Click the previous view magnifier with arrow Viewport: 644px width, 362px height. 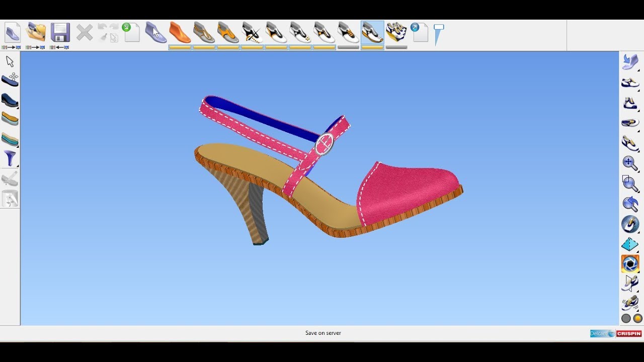(630, 204)
